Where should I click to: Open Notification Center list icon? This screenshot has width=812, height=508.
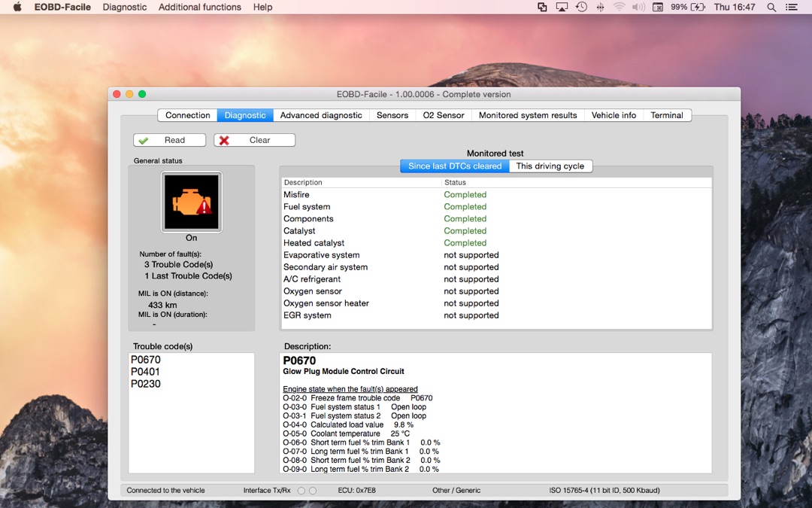pos(792,8)
